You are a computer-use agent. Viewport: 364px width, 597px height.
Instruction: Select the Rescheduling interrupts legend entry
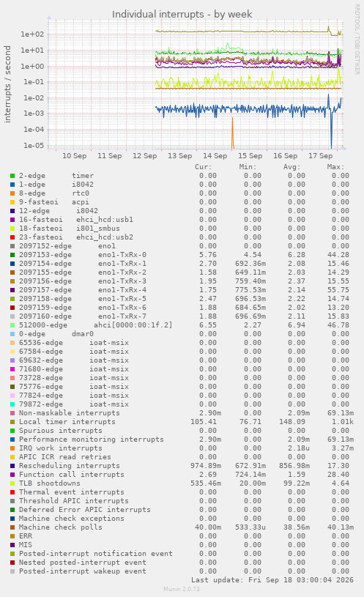pos(70,466)
